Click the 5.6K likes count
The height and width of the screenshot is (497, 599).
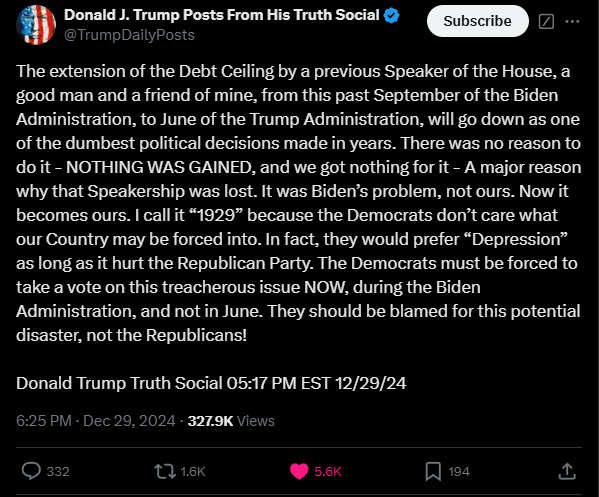click(328, 471)
